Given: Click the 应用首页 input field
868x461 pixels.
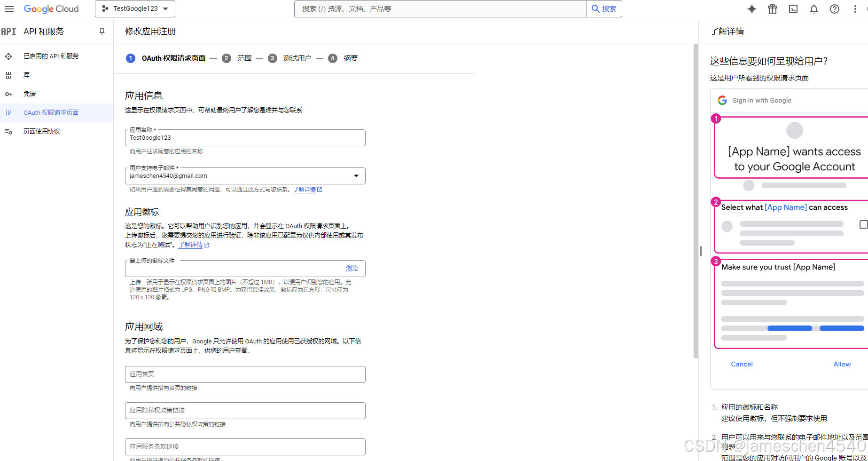Looking at the screenshot, I should pyautogui.click(x=245, y=374).
